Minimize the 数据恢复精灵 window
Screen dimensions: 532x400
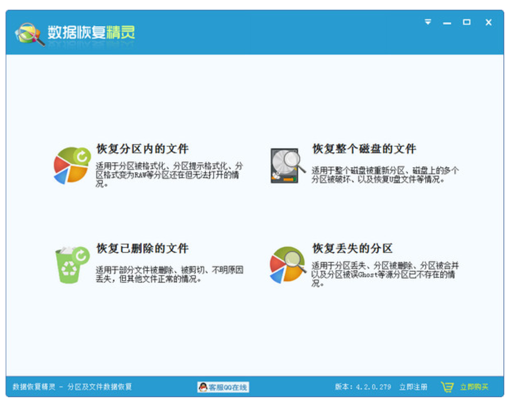[447, 23]
